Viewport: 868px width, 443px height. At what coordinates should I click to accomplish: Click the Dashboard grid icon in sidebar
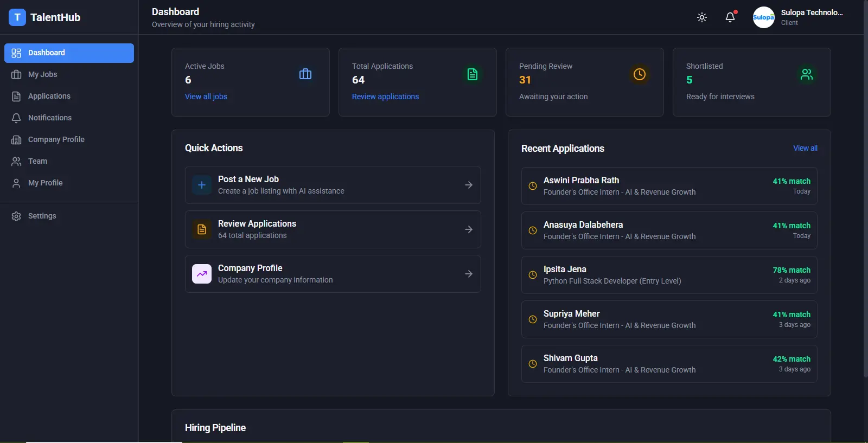click(x=16, y=53)
